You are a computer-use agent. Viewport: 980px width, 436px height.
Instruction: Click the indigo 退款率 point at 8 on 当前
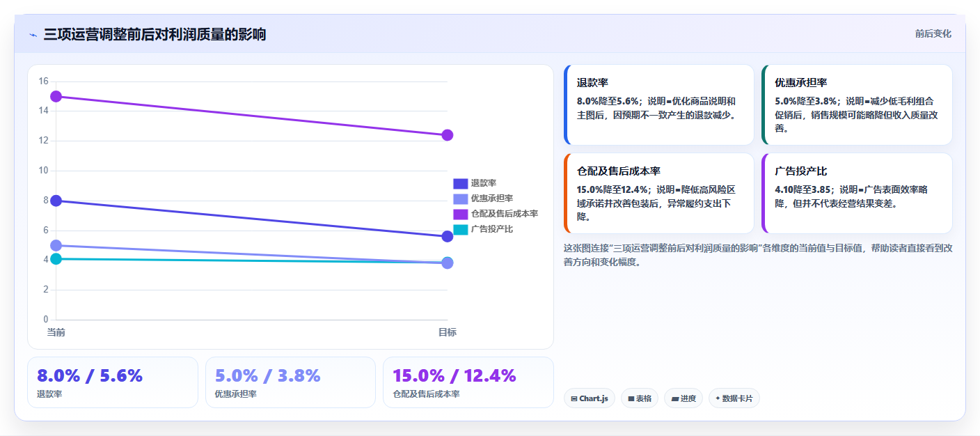[56, 201]
